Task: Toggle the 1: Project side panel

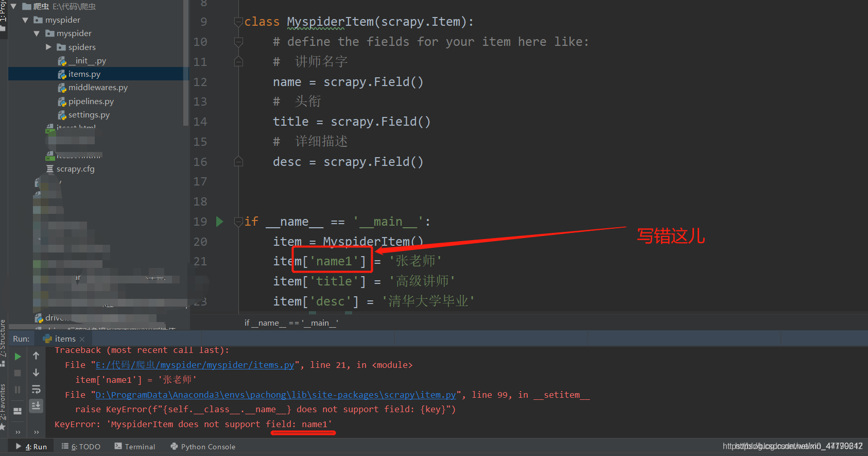Action: tap(3, 15)
